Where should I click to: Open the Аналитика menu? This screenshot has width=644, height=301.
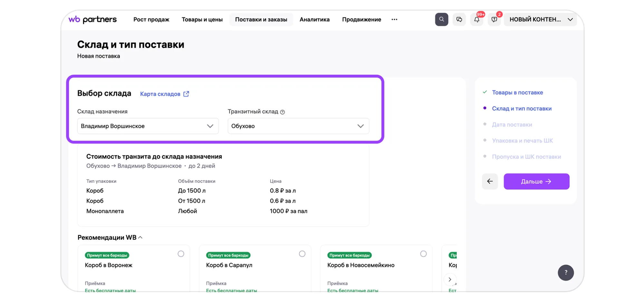314,19
